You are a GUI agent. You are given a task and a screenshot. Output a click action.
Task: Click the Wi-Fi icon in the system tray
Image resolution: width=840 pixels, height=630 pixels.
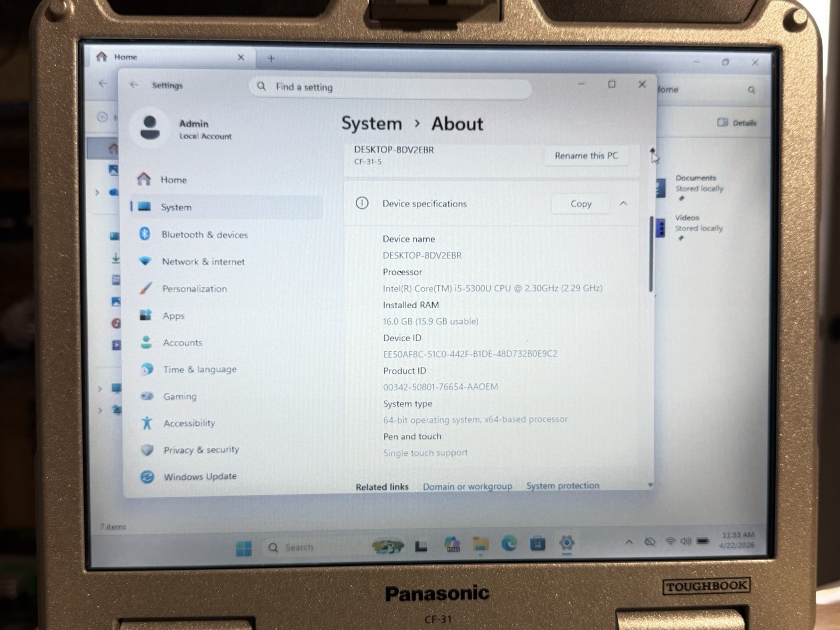(670, 541)
